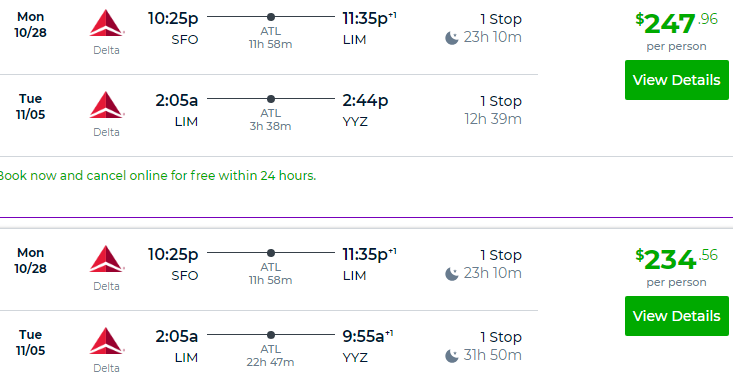Click the free cancellation within 24 hours notice
The height and width of the screenshot is (383, 745).
(x=157, y=176)
